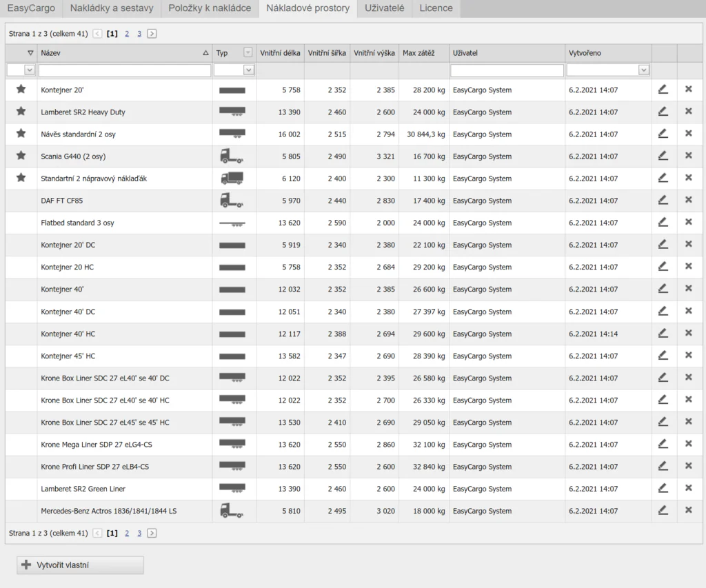Click the box truck icon for Standartní 2 nápravový náklaďák
Viewport: 706px width, 588px height.
click(232, 179)
